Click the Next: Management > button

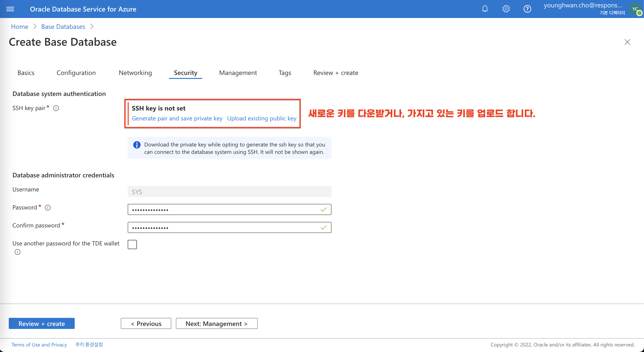[x=216, y=323]
